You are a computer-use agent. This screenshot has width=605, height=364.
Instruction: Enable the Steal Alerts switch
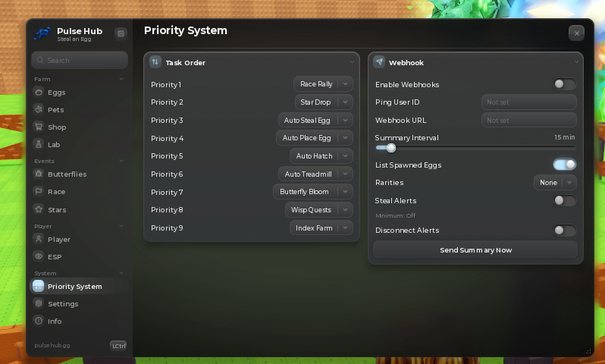(565, 200)
